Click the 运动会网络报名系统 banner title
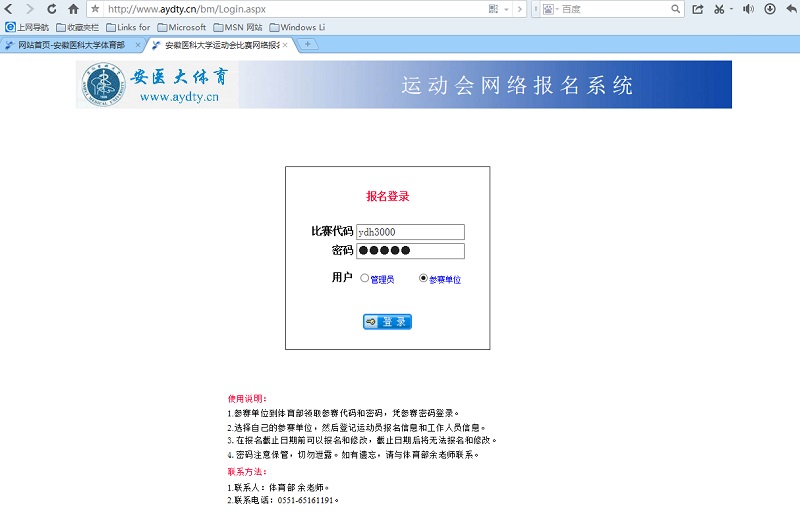800x519 pixels. (x=517, y=85)
